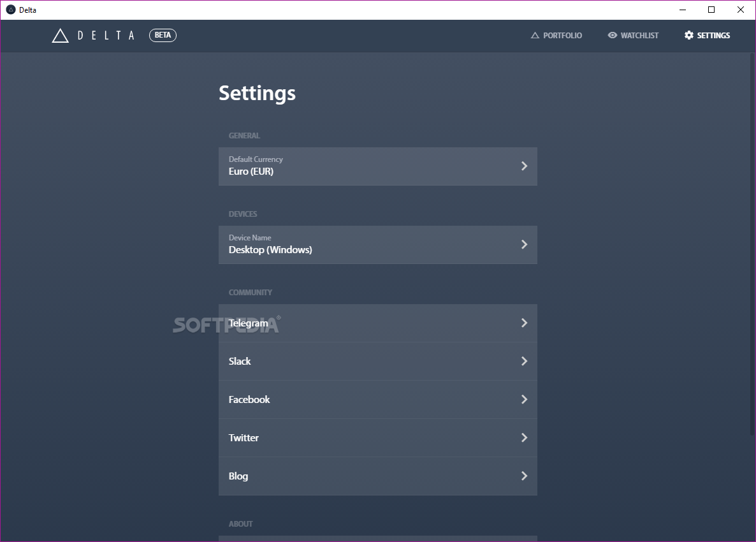Select the Settings tab
756x542 pixels.
click(707, 35)
